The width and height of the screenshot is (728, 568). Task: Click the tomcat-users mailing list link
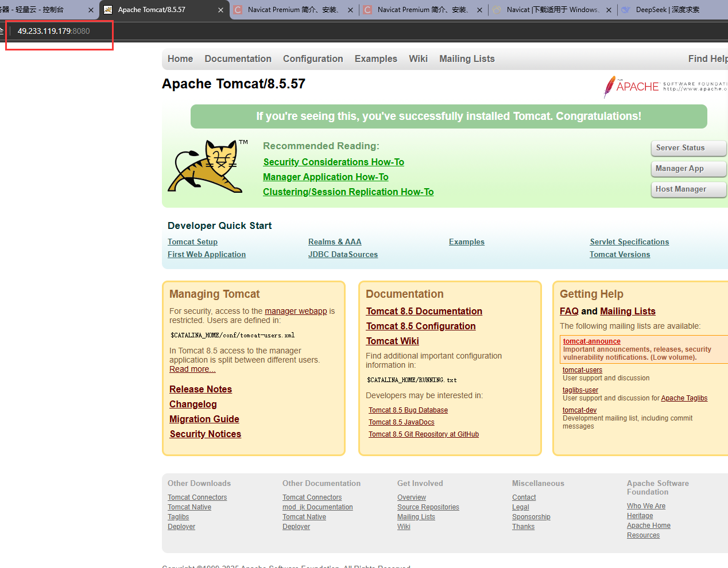click(582, 370)
